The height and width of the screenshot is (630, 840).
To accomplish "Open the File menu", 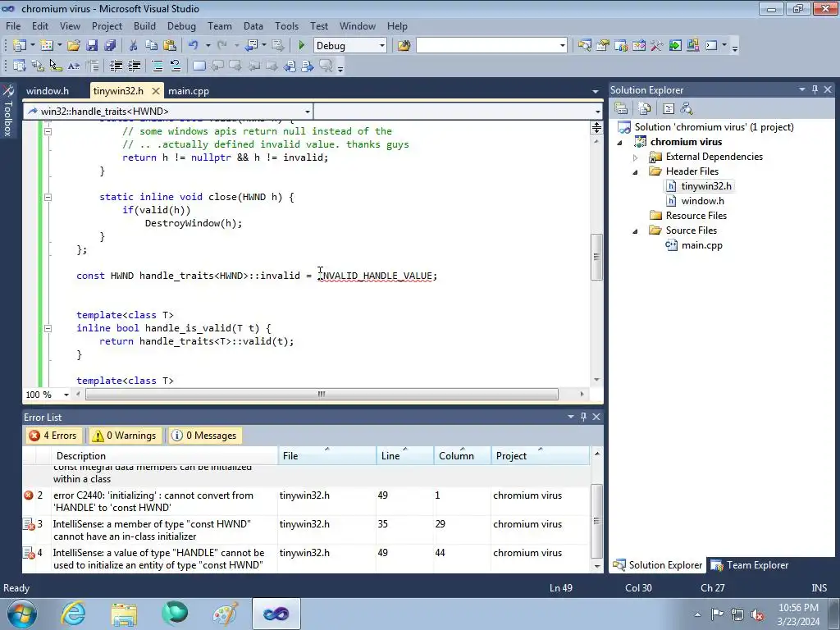I will [13, 25].
